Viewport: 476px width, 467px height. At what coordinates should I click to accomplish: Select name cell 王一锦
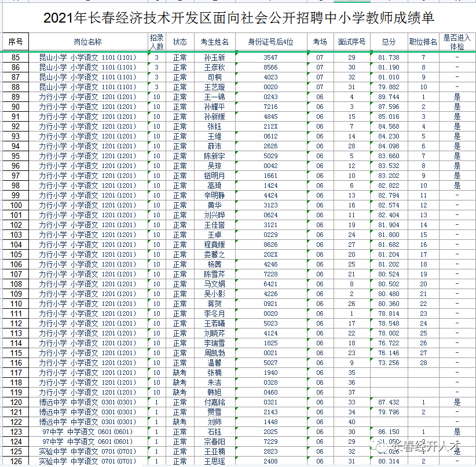click(215, 97)
